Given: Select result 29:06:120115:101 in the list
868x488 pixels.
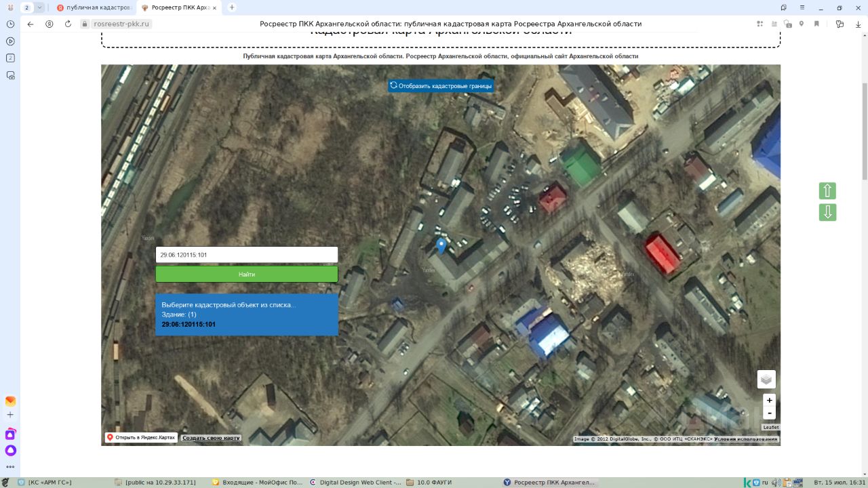Looking at the screenshot, I should (189, 325).
